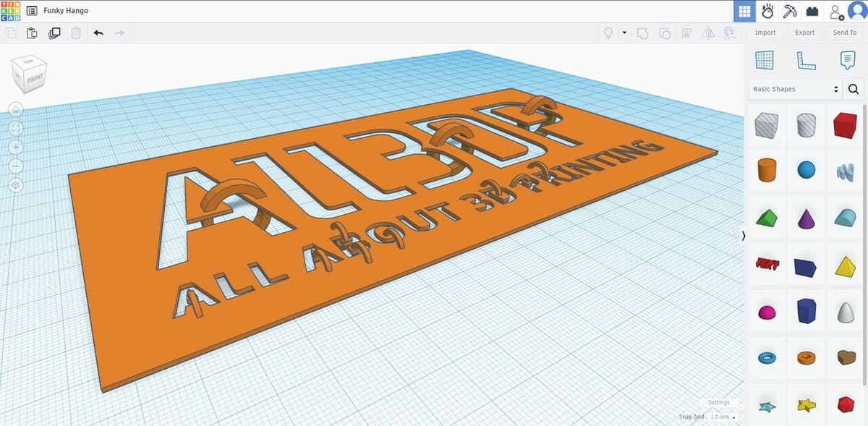Click the Paste clipboard icon
Screen dimensions: 868x426
[x=32, y=33]
